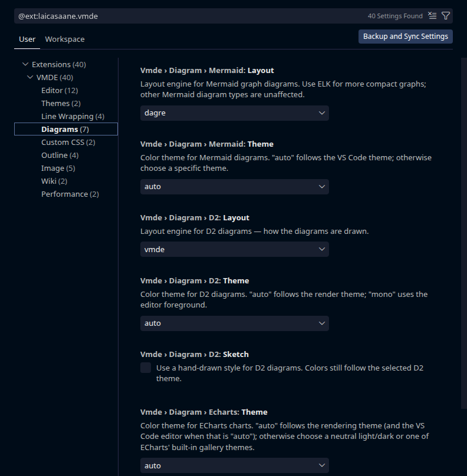Click the D2: Layout setting title

click(195, 218)
